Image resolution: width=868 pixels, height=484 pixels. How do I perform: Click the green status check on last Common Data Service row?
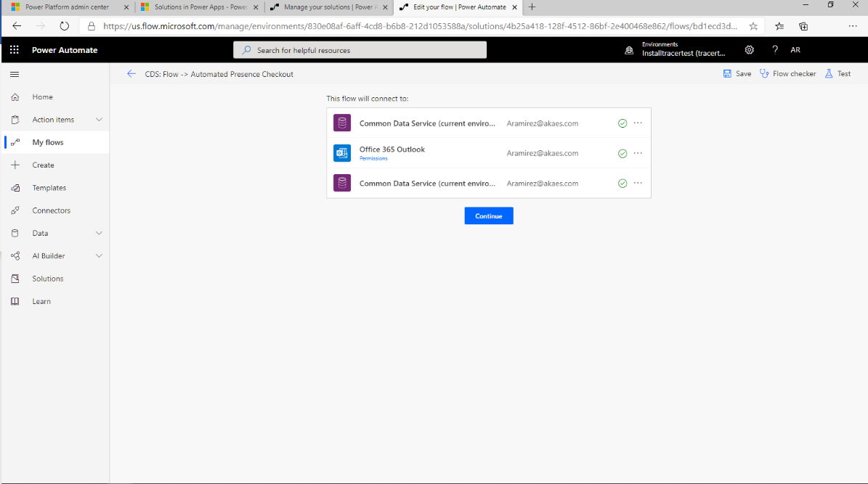(622, 183)
